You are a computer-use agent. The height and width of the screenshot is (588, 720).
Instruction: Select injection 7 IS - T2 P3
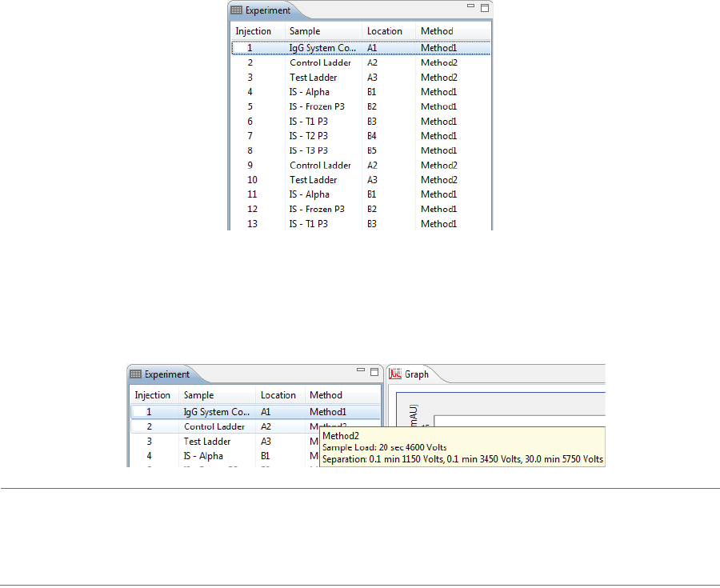point(361,136)
